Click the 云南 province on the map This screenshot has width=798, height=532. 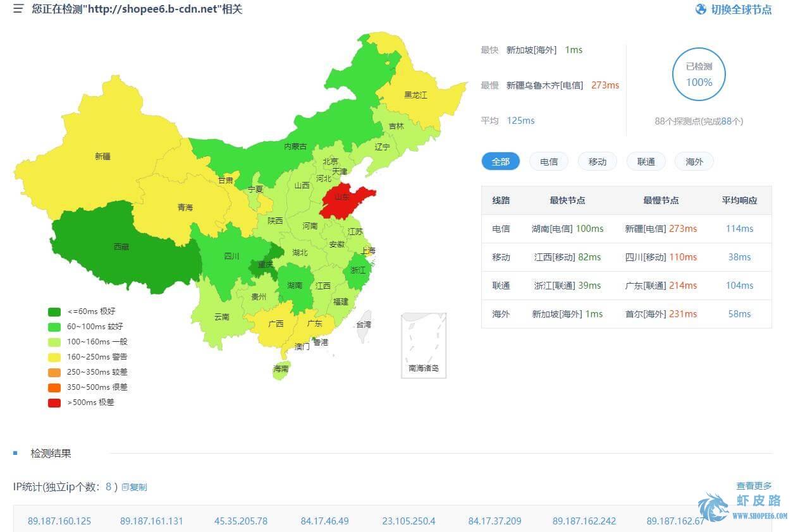[x=221, y=316]
